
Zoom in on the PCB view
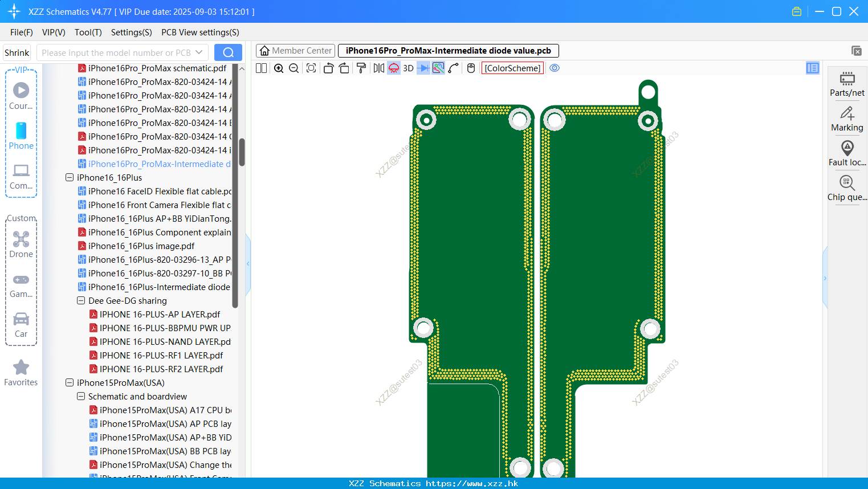pyautogui.click(x=279, y=68)
